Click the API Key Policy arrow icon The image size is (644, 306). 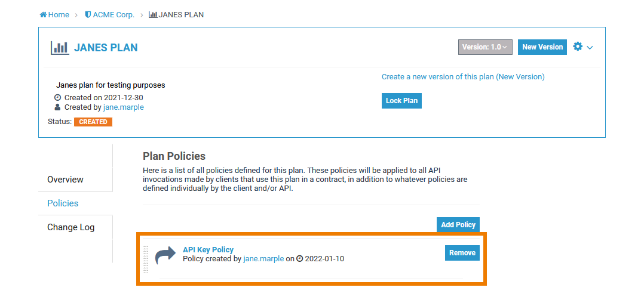(x=165, y=255)
